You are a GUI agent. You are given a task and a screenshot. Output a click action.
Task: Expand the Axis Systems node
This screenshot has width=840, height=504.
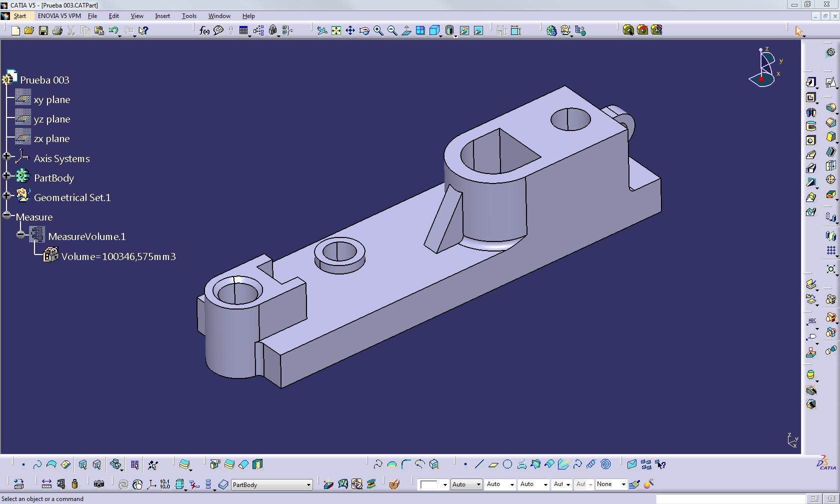pos(6,156)
